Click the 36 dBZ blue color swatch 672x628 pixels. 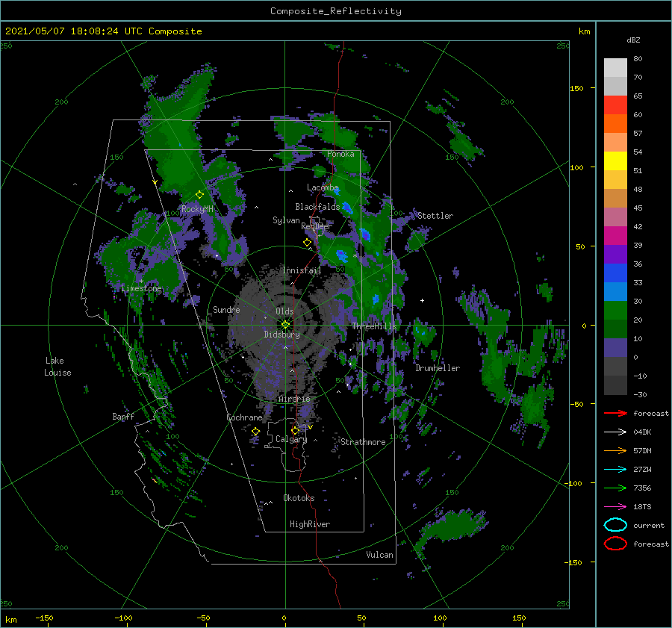pyautogui.click(x=615, y=273)
